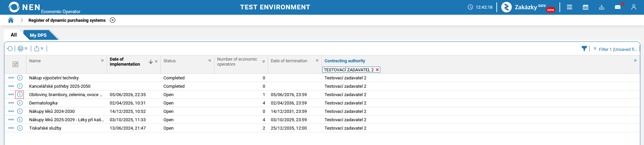Open row menu for Nákup výpočetní techniky

tap(11, 78)
